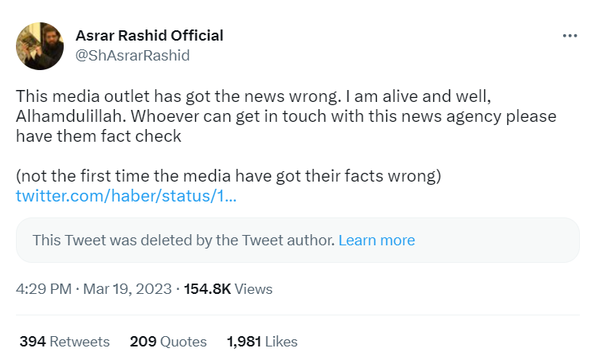This screenshot has width=595, height=364.
Task: Click the @ShAsrarRashid handle
Action: (132, 55)
